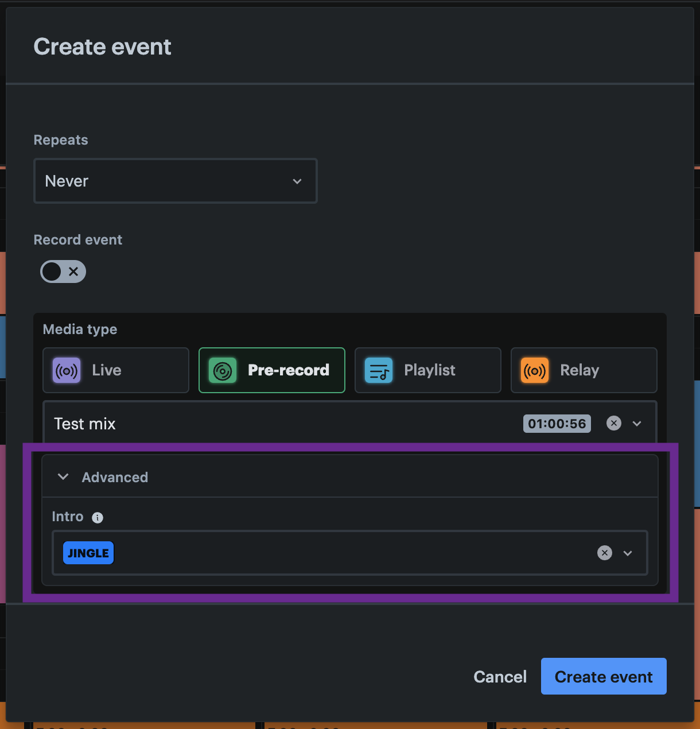700x729 pixels.
Task: Click the JINGLE tag in Intro field
Action: 88,553
